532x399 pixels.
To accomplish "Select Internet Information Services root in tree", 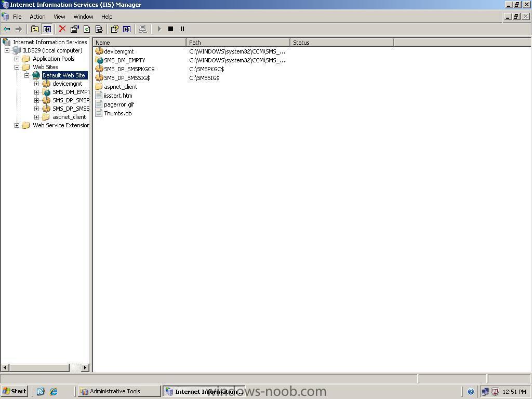I will (50, 42).
